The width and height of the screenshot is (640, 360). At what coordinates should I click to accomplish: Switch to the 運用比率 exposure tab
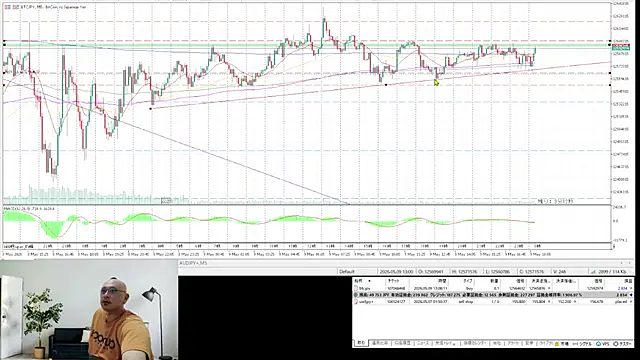[x=380, y=344]
